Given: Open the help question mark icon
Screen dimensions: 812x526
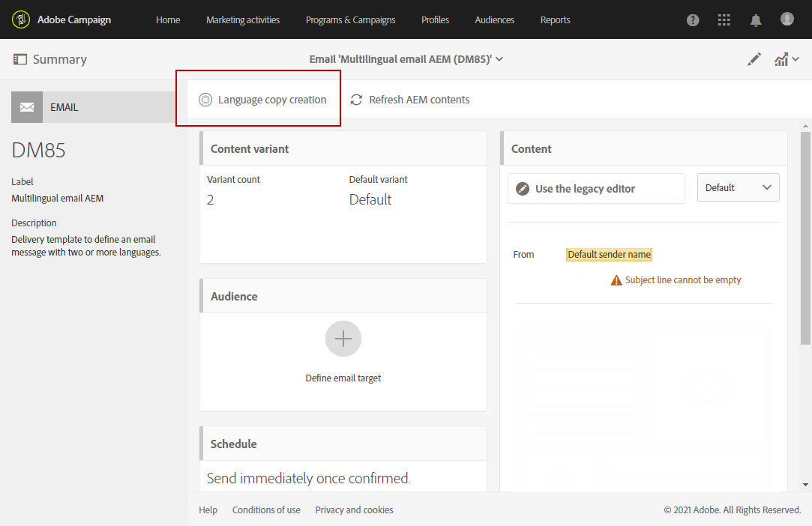Looking at the screenshot, I should point(693,20).
